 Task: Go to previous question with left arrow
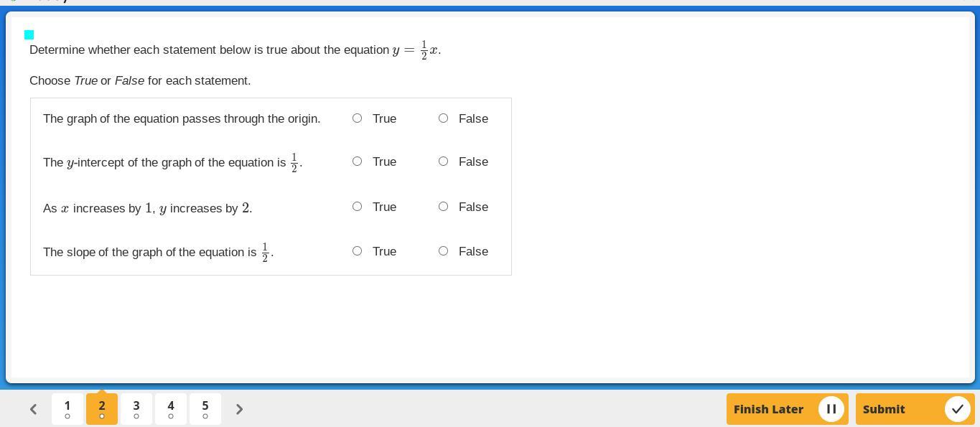click(x=33, y=409)
